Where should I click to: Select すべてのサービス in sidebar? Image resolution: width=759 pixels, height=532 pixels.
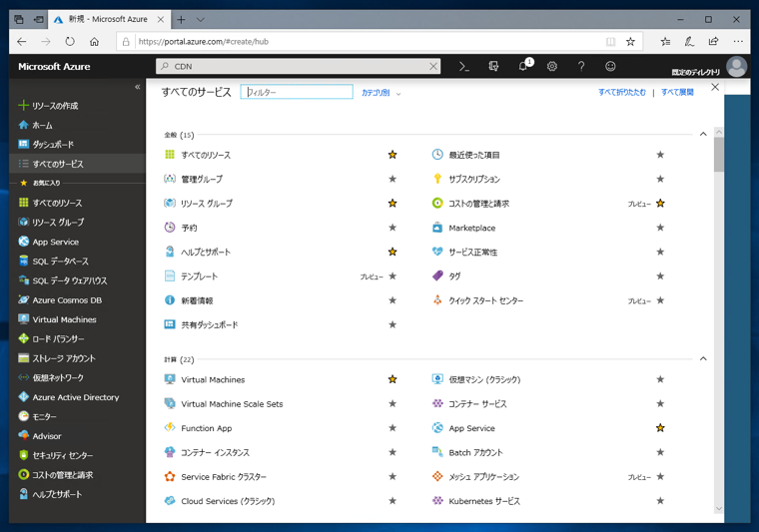tap(77, 164)
